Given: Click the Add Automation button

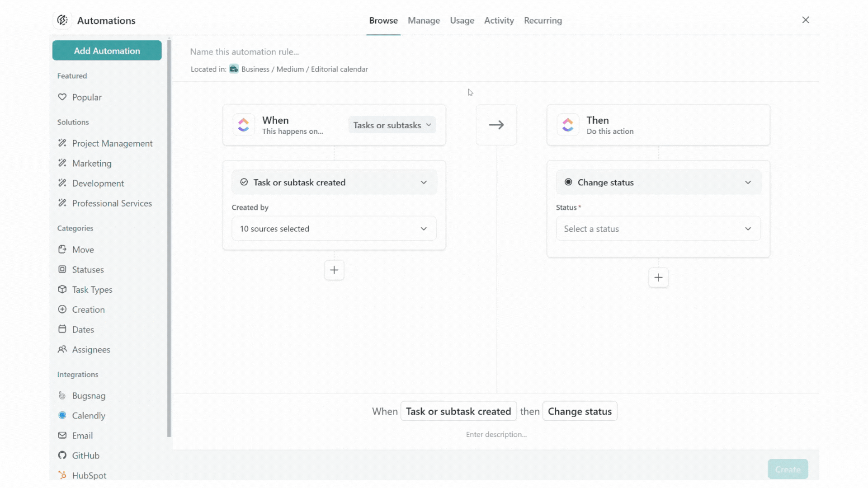Looking at the screenshot, I should pos(107,51).
